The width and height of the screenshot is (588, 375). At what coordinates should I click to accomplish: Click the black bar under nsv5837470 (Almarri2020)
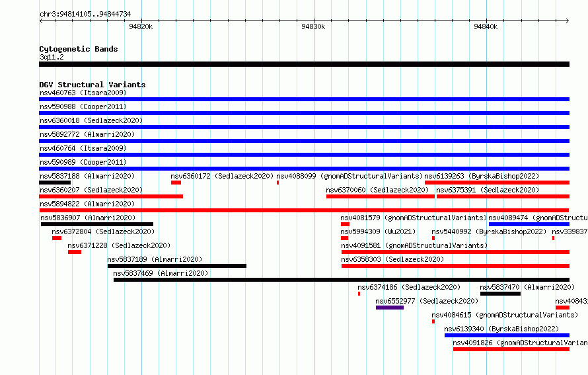point(500,294)
